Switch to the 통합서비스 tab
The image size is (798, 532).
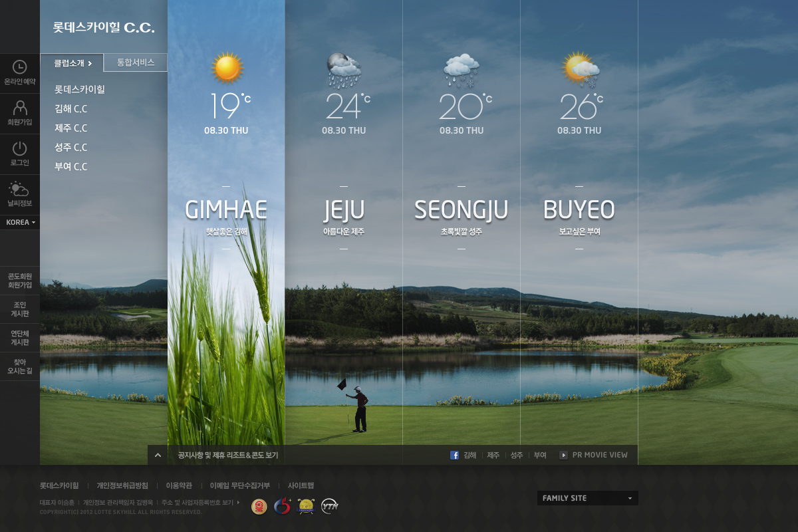(x=136, y=63)
